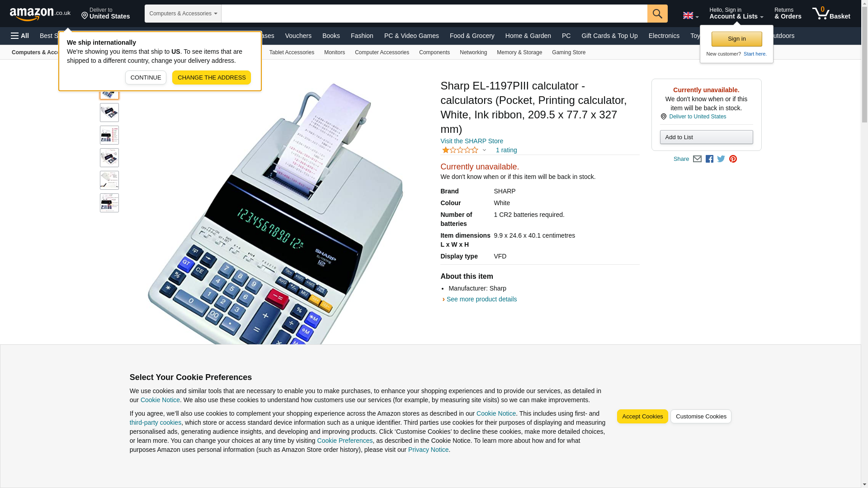Go to Amazon.co.uk home logo
The width and height of the screenshot is (868, 488).
click(40, 14)
